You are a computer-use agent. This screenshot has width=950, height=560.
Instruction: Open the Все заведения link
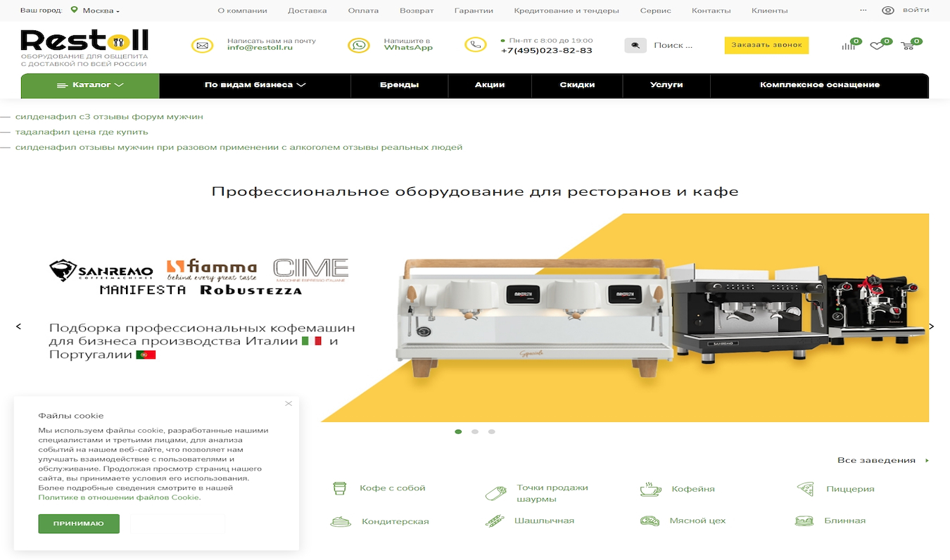click(x=876, y=461)
